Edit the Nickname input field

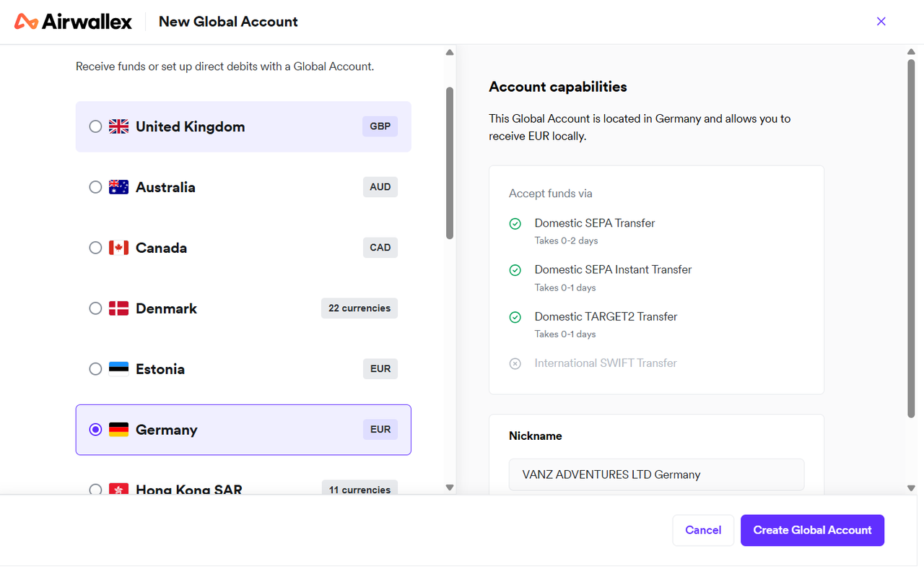[656, 474]
